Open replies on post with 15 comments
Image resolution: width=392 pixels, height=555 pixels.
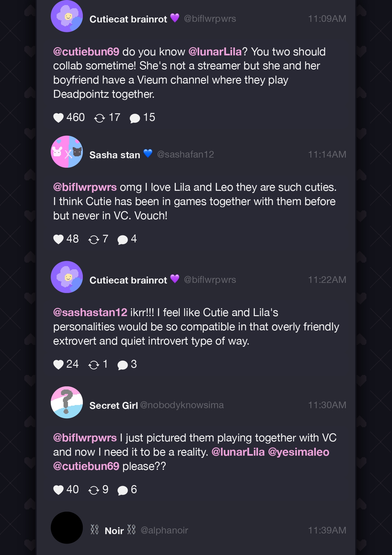pos(135,118)
